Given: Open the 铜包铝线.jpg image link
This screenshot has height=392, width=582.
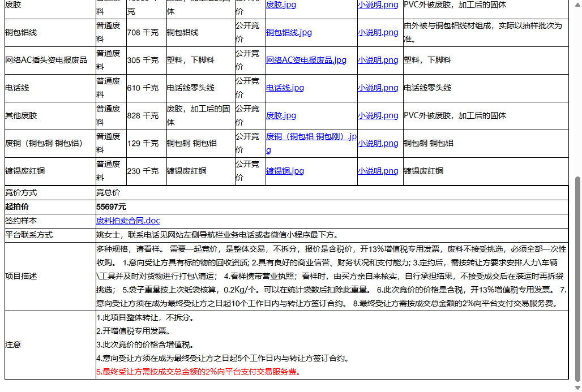Looking at the screenshot, I should (x=289, y=32).
